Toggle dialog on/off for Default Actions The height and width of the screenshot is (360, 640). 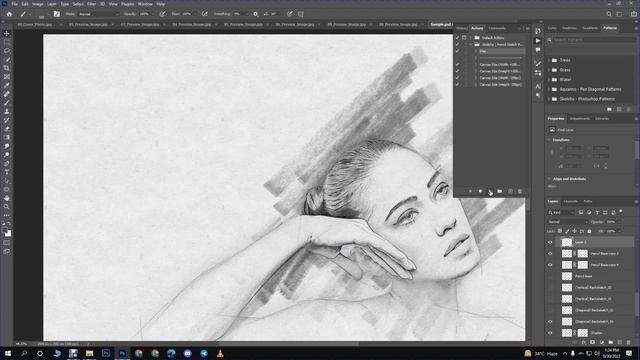(464, 38)
